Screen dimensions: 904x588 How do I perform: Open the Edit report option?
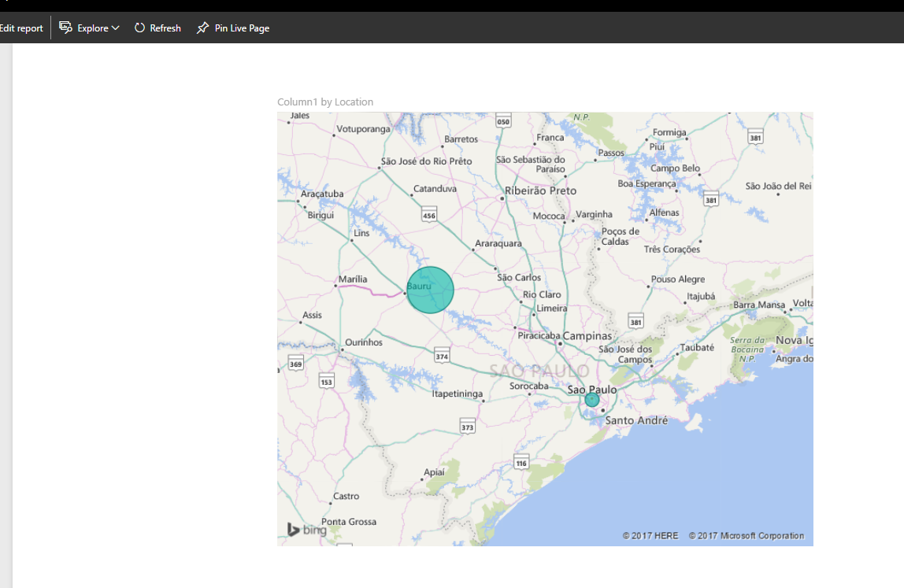pyautogui.click(x=21, y=28)
